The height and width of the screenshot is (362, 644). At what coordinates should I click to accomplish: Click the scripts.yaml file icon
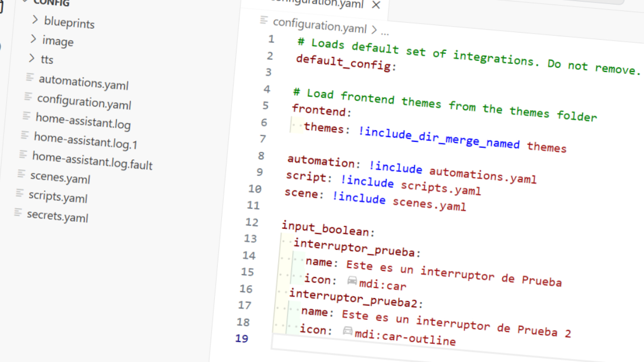pyautogui.click(x=20, y=193)
